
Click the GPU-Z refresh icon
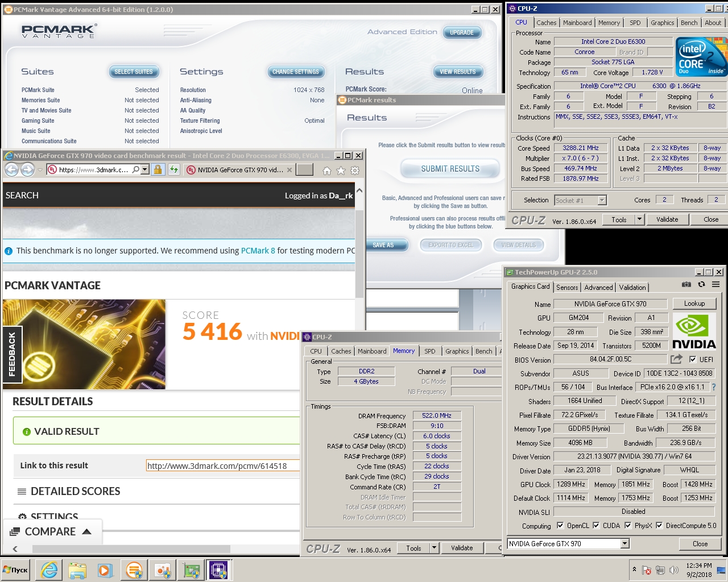click(x=701, y=285)
